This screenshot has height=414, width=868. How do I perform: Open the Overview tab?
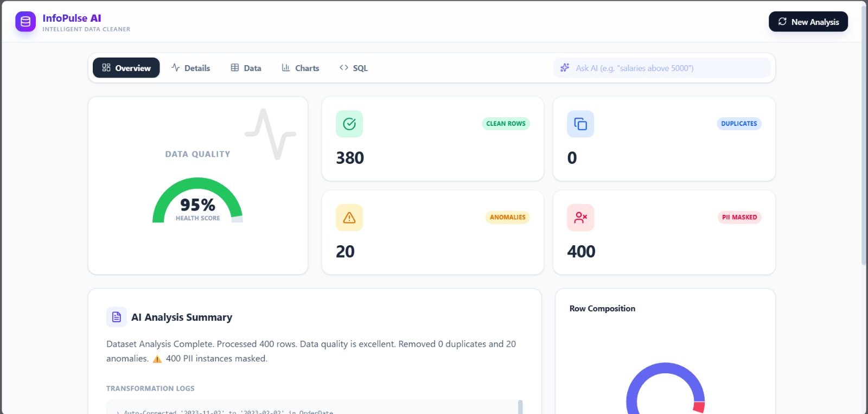coord(126,68)
